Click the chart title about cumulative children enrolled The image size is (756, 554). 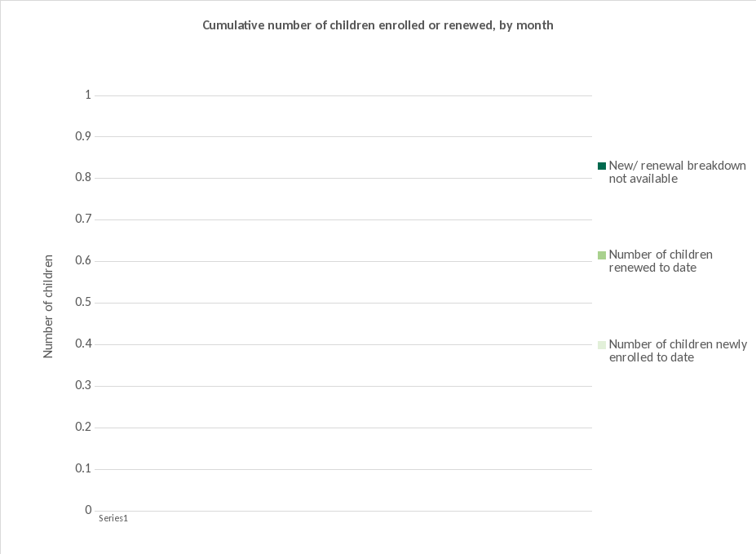point(378,25)
